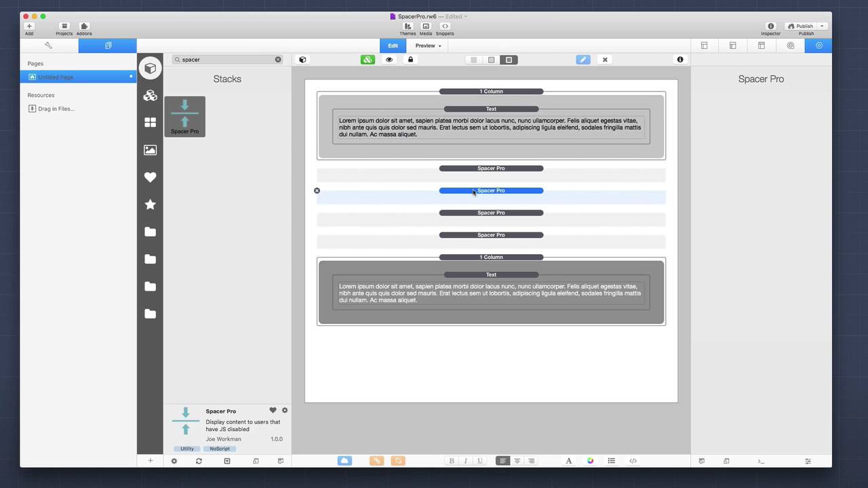Screen dimensions: 868x488
Task: Click the HTML code icon in format bar
Action: point(633,461)
